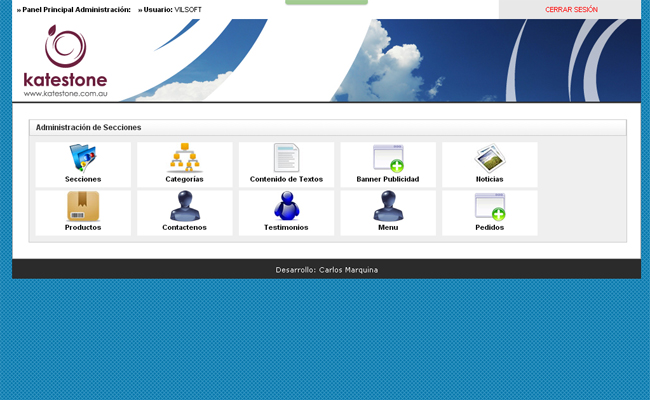650x400 pixels.
Task: Click the Pedidos window icon
Action: [x=489, y=206]
